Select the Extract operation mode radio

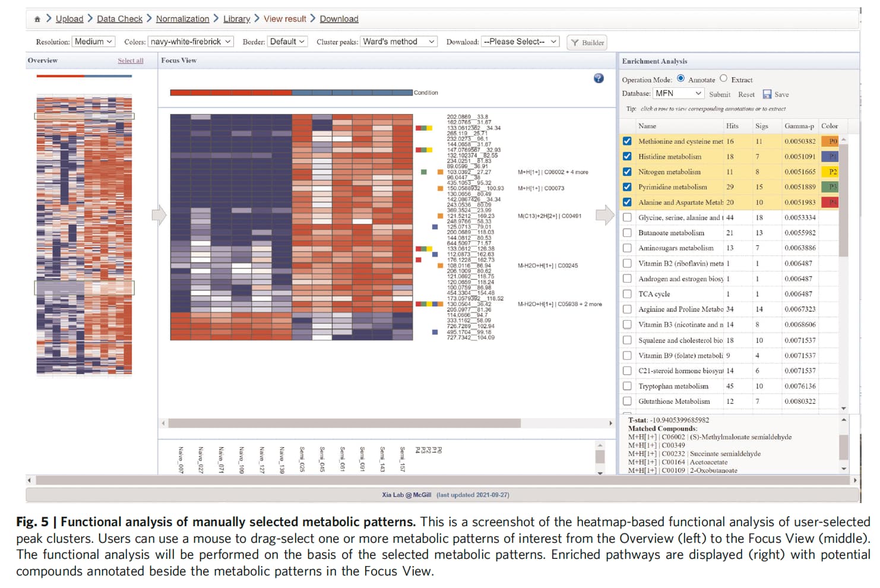723,78
